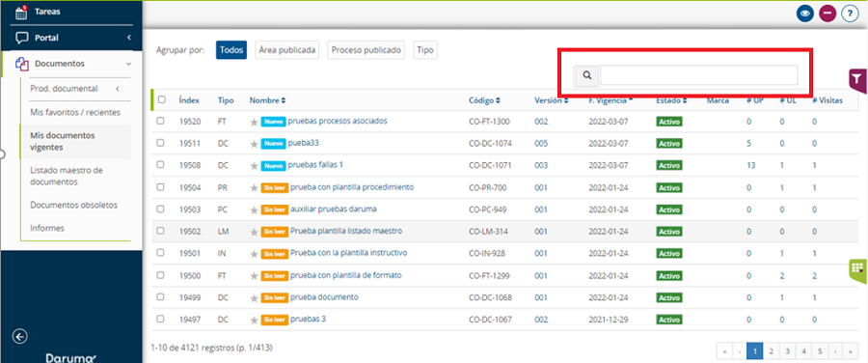The width and height of the screenshot is (868, 363).
Task: Click code CO-FT-1300
Action: coord(489,122)
